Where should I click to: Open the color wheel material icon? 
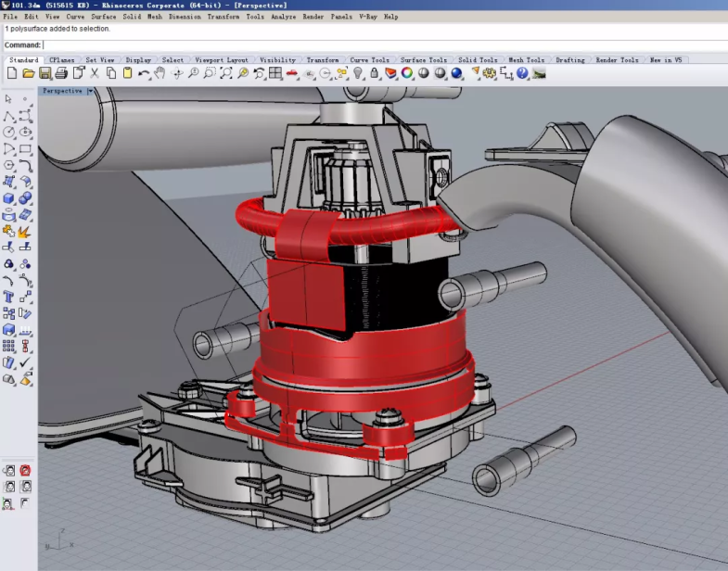tap(407, 73)
